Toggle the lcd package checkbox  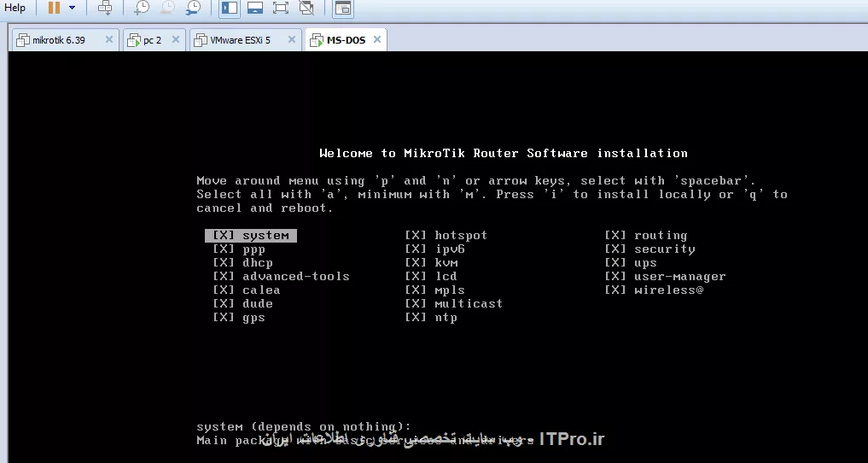point(416,277)
